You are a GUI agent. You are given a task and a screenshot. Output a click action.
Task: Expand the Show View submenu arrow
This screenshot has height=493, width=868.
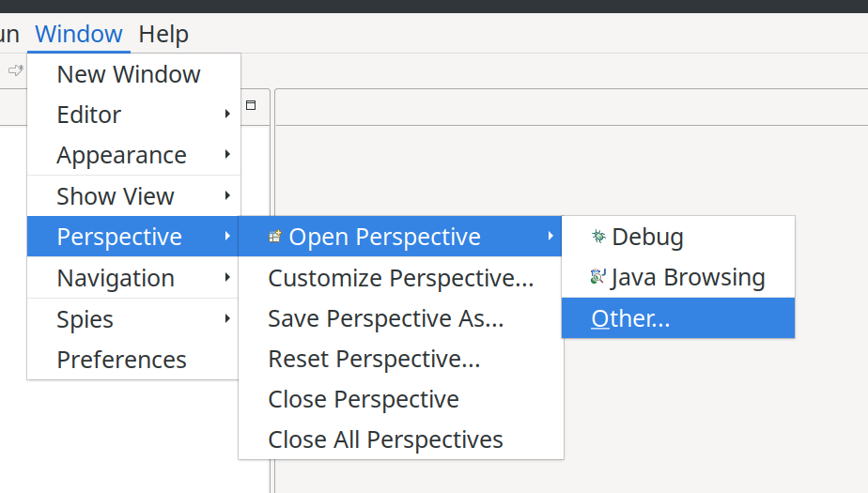point(227,195)
